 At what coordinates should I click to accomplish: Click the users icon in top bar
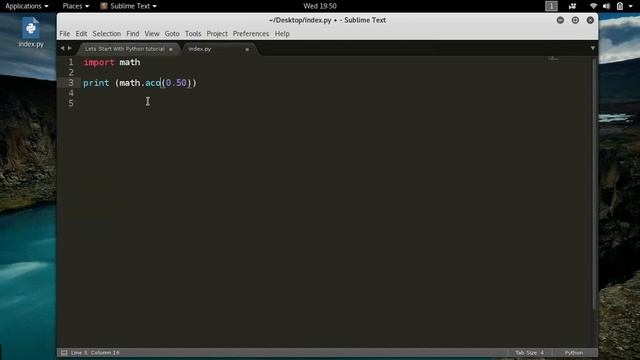pyautogui.click(x=573, y=6)
